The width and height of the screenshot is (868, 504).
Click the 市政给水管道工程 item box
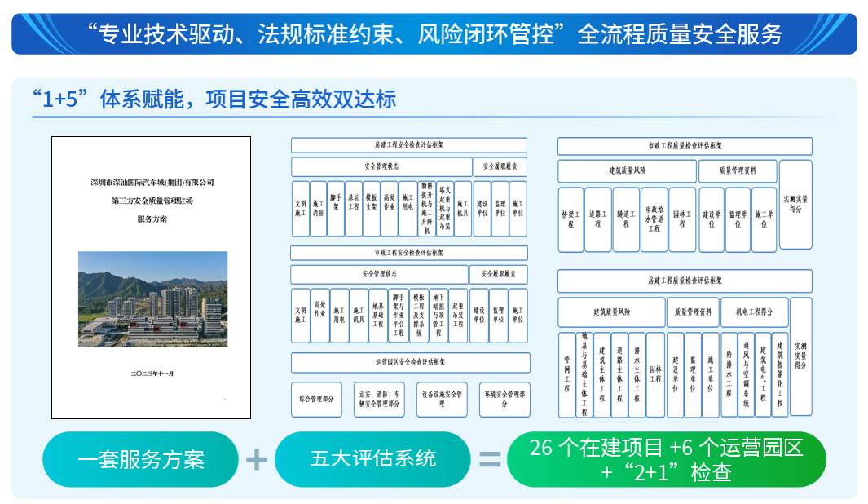[653, 219]
